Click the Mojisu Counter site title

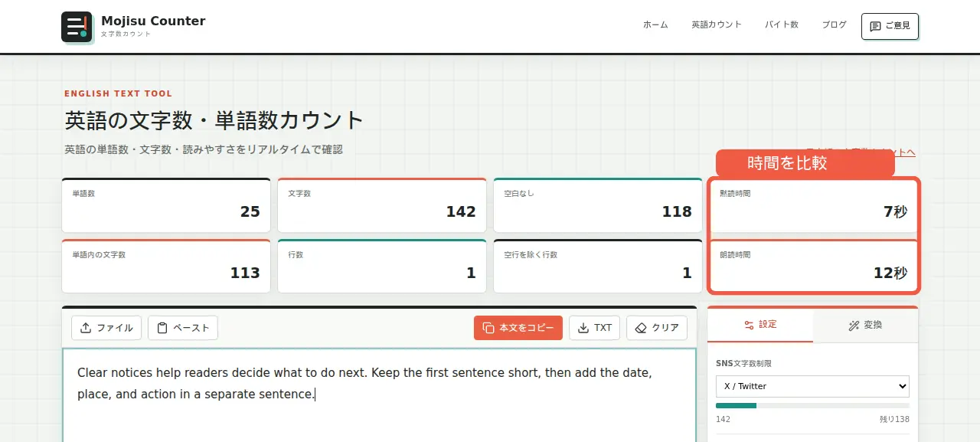click(153, 21)
